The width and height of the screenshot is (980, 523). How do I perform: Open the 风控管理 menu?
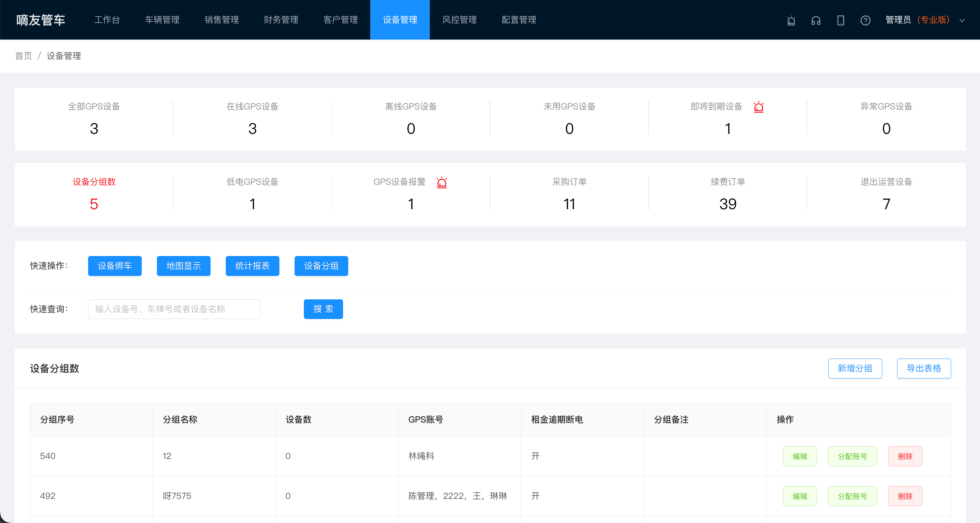click(459, 20)
